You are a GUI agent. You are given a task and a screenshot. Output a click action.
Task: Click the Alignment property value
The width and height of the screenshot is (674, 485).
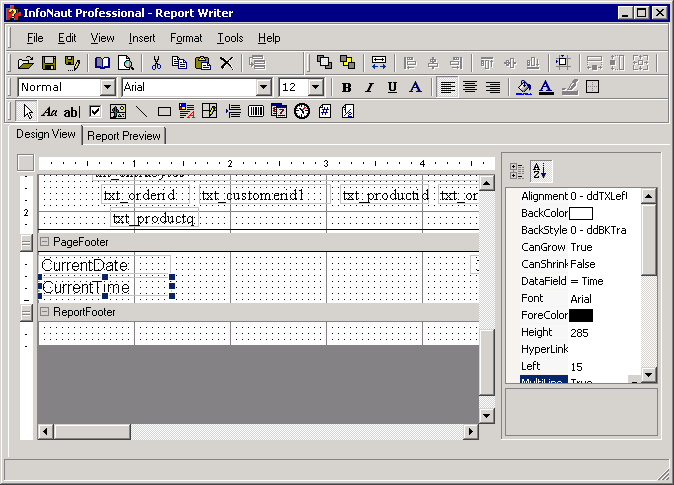point(604,196)
